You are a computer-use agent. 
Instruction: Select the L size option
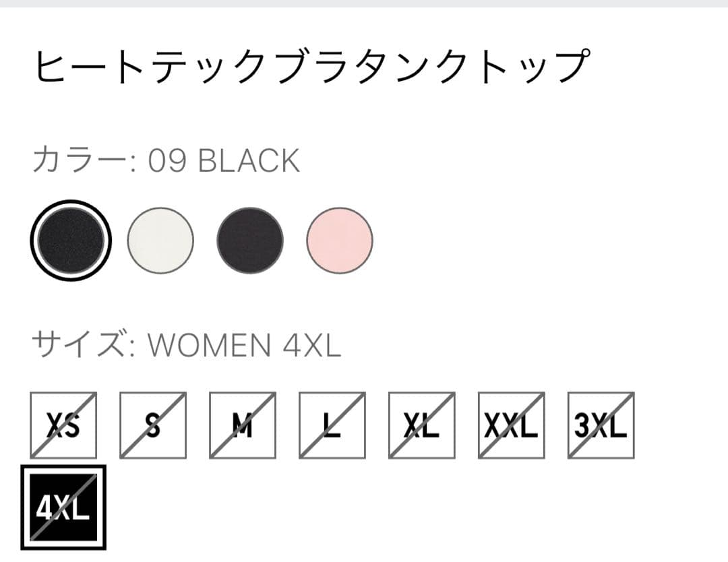pyautogui.click(x=332, y=425)
